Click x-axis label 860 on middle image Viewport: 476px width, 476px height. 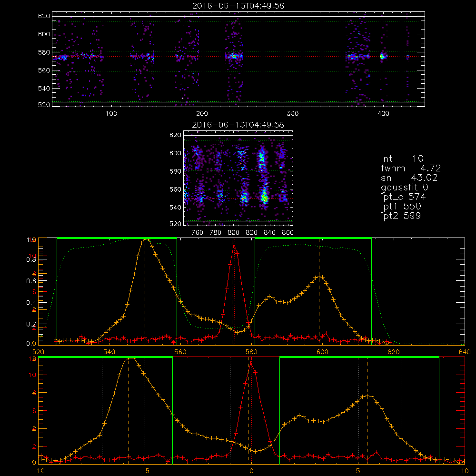(288, 233)
